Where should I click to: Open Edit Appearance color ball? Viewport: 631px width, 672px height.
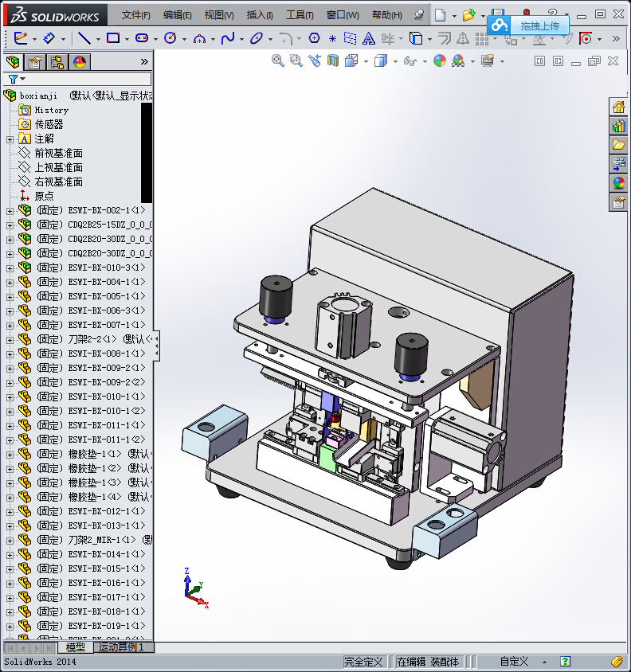click(x=440, y=61)
